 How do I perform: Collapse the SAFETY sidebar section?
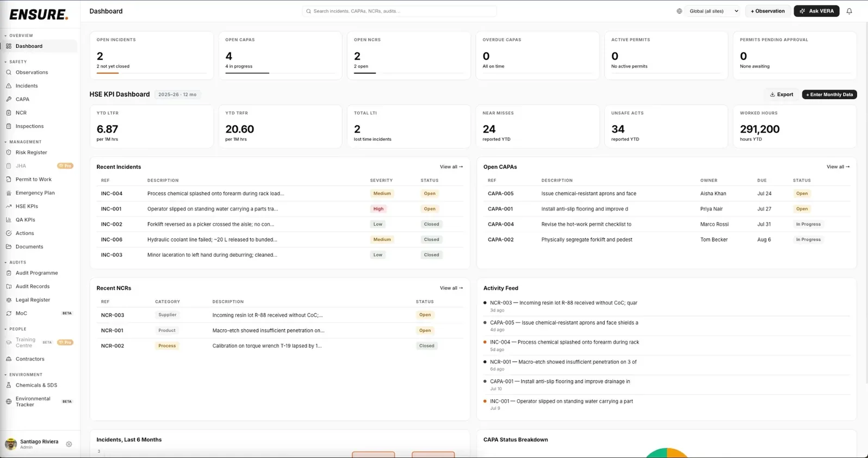pos(16,61)
